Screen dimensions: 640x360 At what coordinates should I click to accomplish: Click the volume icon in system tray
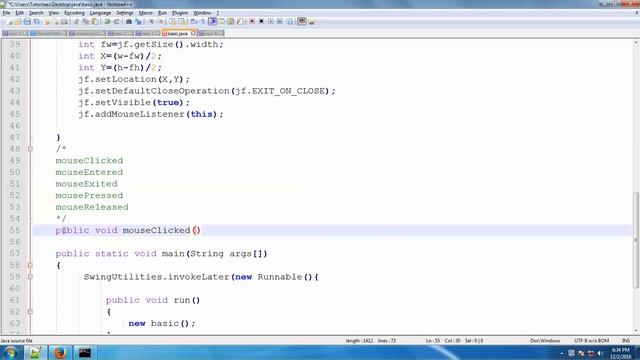click(x=600, y=353)
